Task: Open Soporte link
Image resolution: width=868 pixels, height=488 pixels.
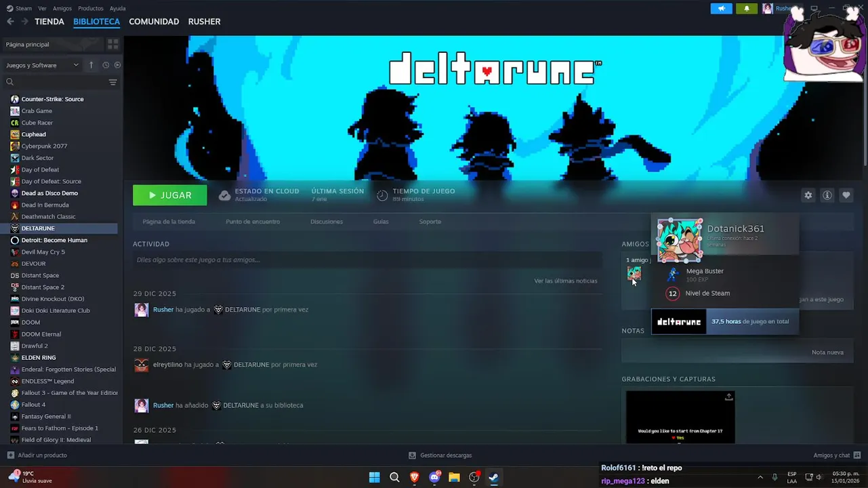Action: 430,222
